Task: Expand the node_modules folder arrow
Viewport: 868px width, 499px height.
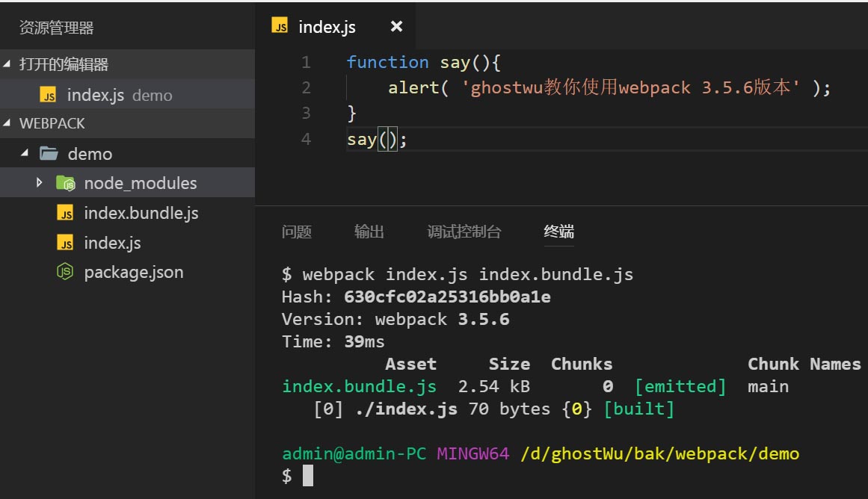Action: pos(40,183)
